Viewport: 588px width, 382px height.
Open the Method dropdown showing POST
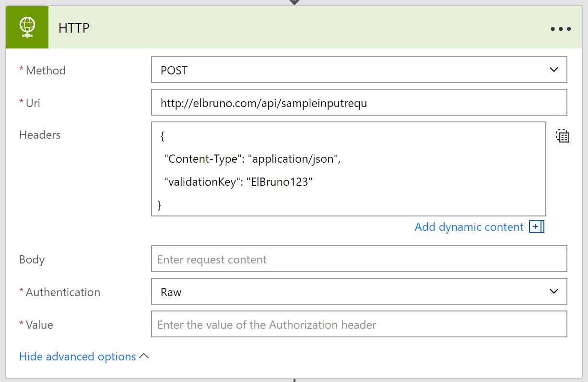point(359,70)
